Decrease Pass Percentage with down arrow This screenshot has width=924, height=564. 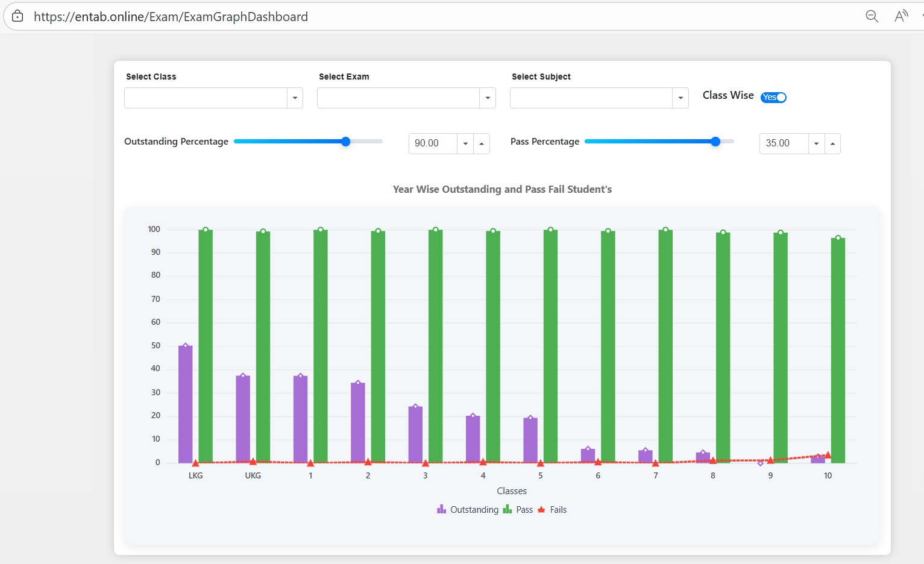pos(816,143)
